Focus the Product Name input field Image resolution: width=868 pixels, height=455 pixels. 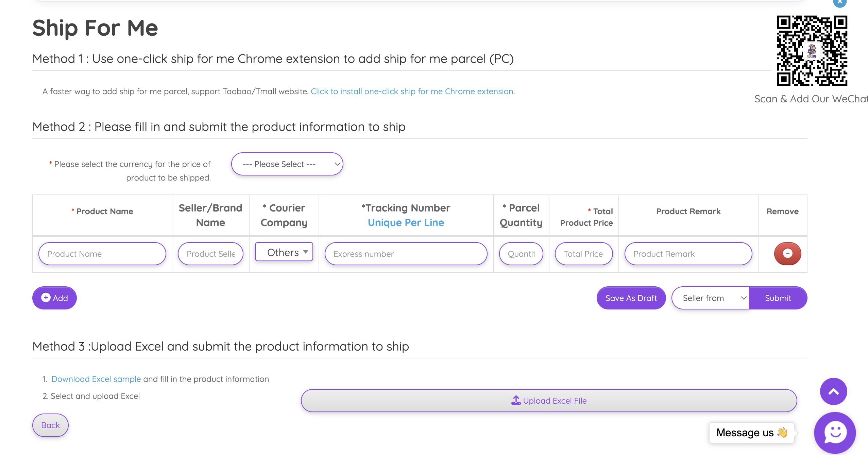[x=102, y=254]
